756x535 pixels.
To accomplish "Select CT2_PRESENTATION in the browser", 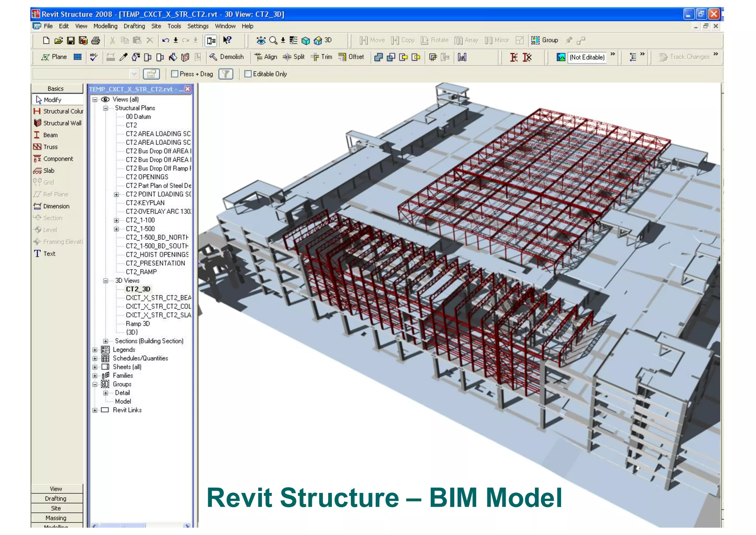I will pyautogui.click(x=155, y=263).
